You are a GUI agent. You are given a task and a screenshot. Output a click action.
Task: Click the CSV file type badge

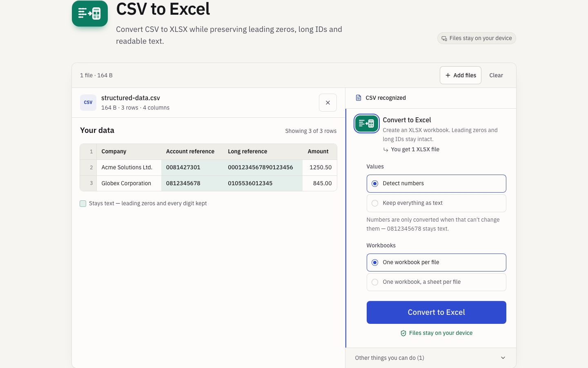[88, 103]
